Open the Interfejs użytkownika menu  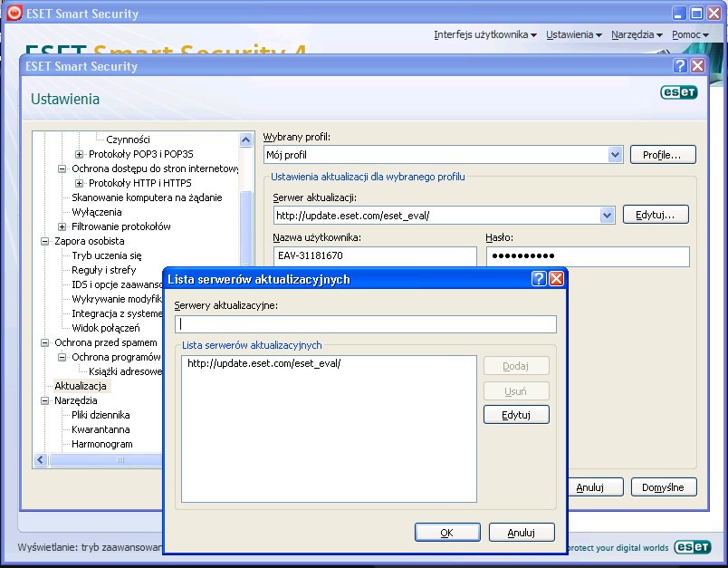pyautogui.click(x=485, y=34)
